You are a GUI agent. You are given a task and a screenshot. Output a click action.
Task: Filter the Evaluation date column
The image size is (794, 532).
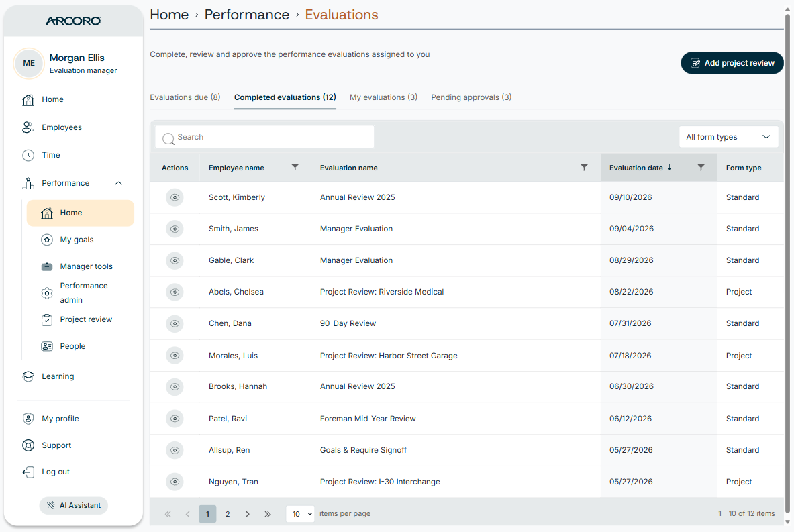[701, 168]
